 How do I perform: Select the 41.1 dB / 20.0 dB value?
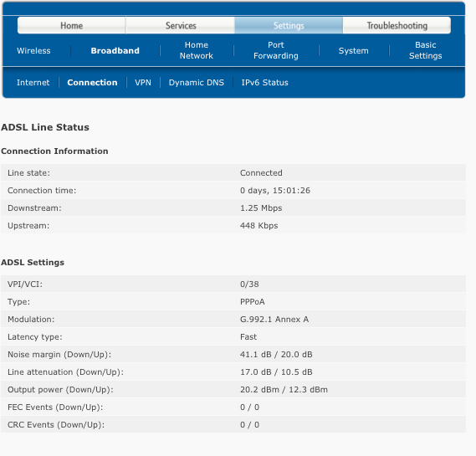pyautogui.click(x=276, y=355)
